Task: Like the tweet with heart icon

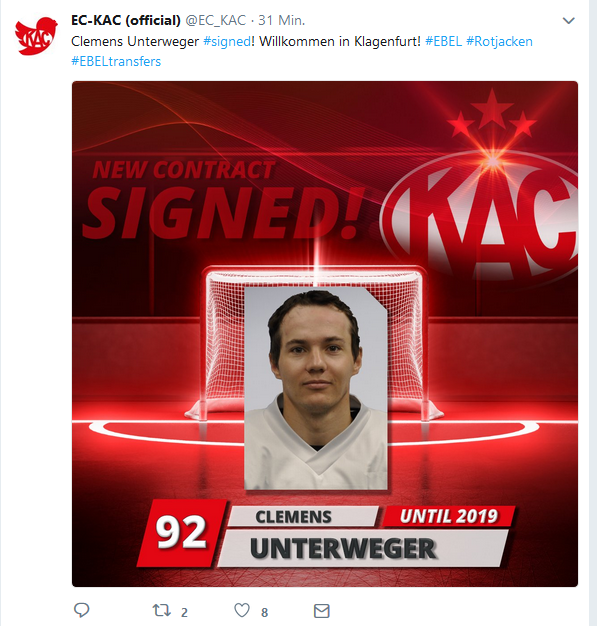Action: pyautogui.click(x=242, y=610)
